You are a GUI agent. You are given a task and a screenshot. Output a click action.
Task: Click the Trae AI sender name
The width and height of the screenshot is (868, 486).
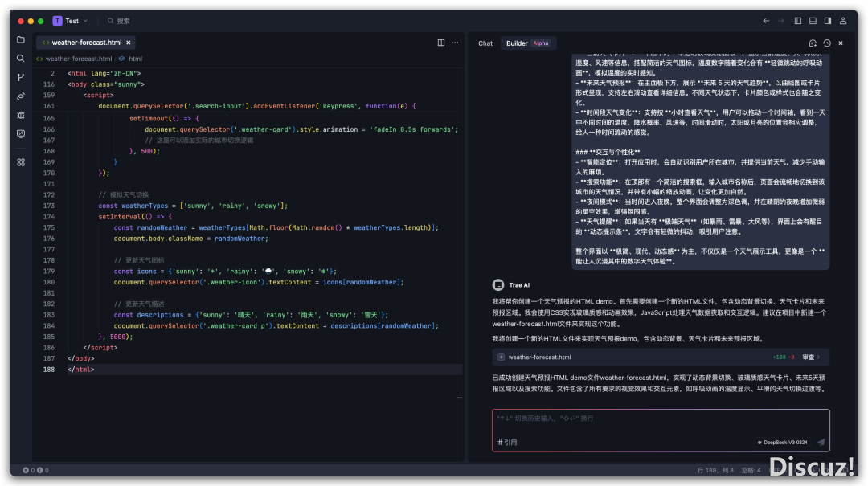[x=519, y=285]
